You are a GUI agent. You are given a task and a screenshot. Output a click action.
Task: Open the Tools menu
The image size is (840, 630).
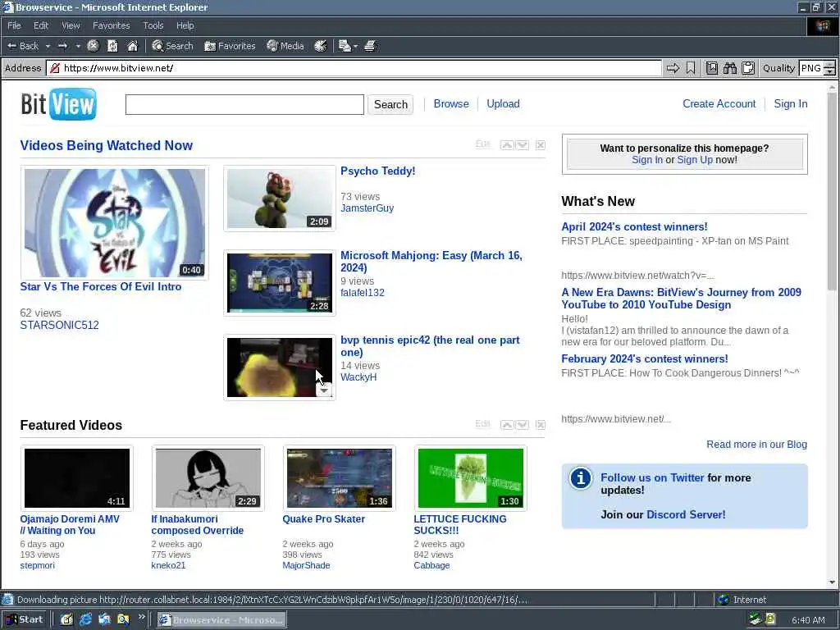153,25
